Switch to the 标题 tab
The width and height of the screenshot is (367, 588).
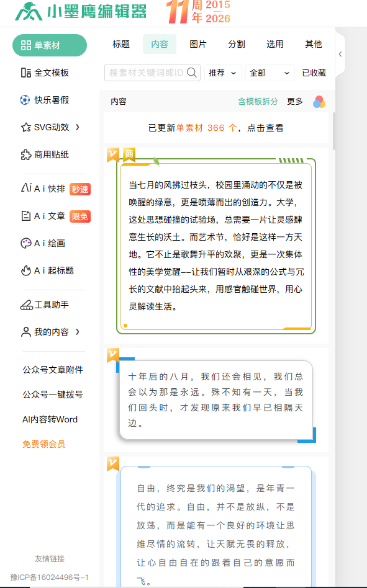coord(121,44)
